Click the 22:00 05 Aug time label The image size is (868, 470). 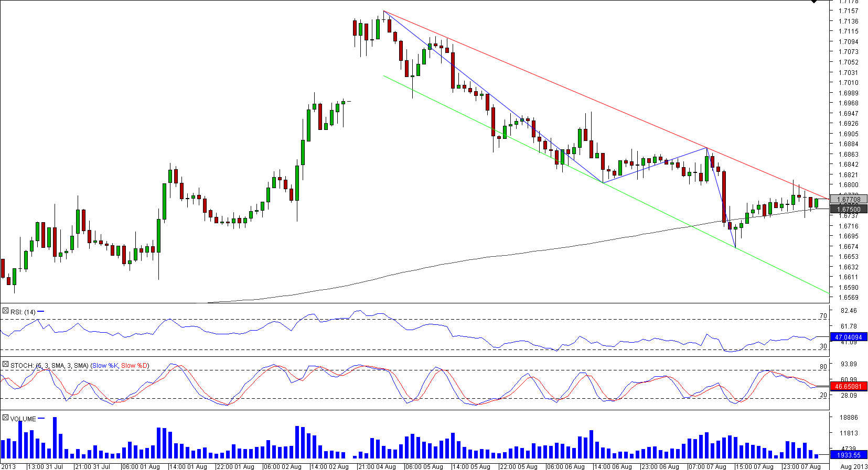click(519, 466)
